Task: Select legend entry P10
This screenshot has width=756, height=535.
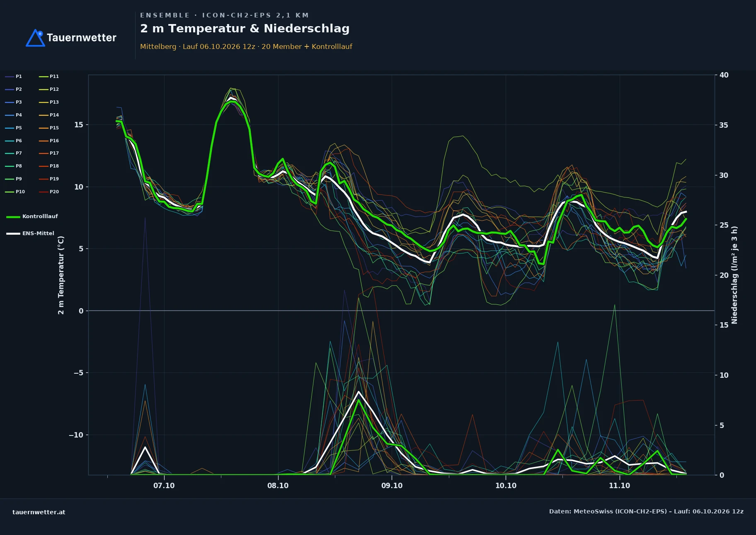Action: coord(15,192)
